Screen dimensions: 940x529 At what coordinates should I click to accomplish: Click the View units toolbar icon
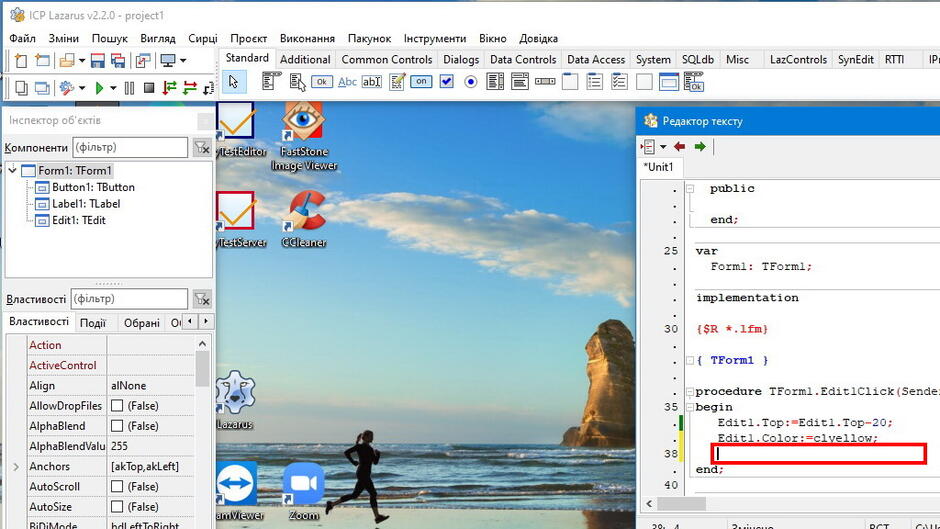(21, 88)
